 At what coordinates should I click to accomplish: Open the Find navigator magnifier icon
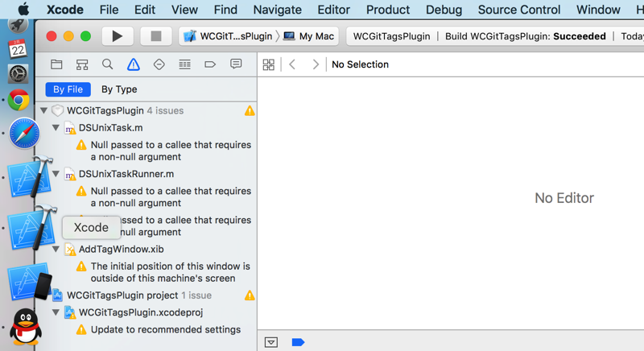(x=108, y=64)
